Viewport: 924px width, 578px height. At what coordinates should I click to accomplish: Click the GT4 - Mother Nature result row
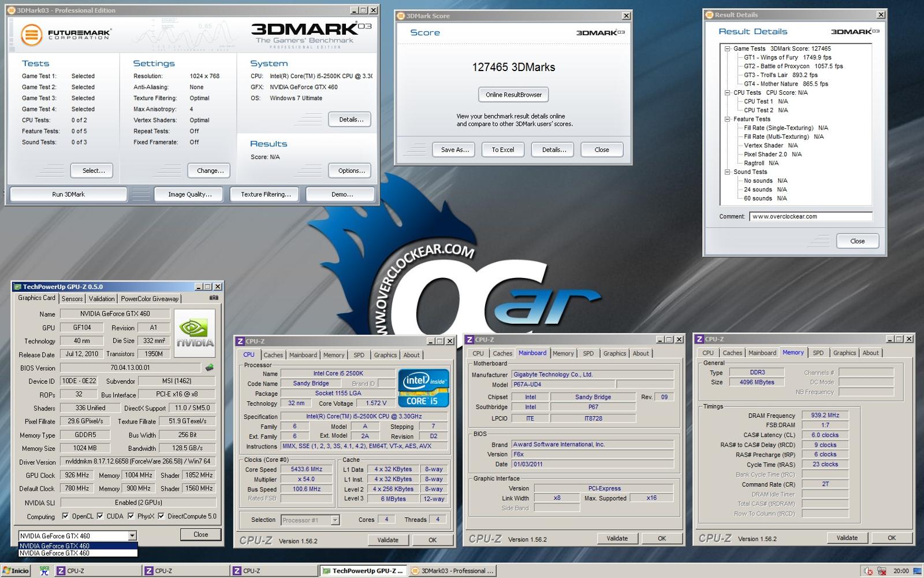coord(786,84)
